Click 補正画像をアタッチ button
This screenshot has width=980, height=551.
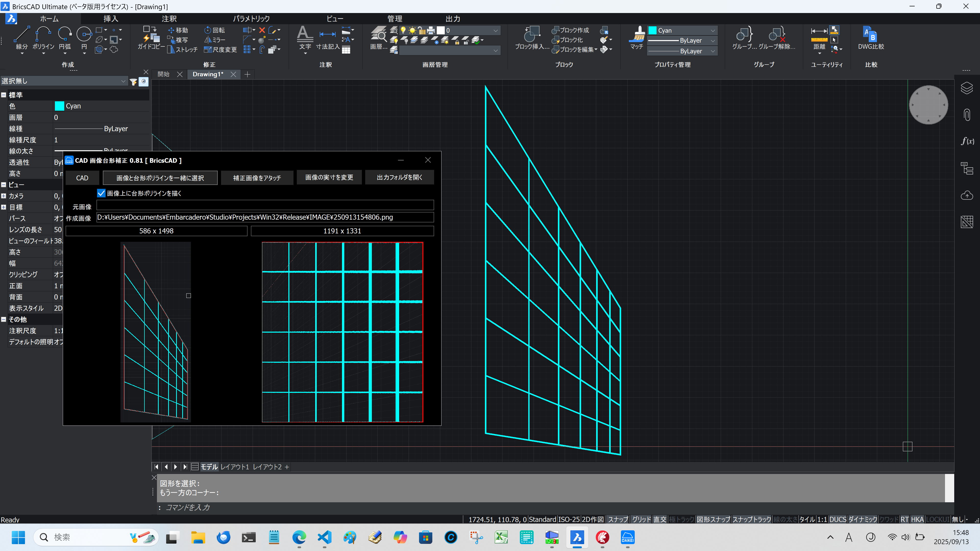click(x=257, y=178)
